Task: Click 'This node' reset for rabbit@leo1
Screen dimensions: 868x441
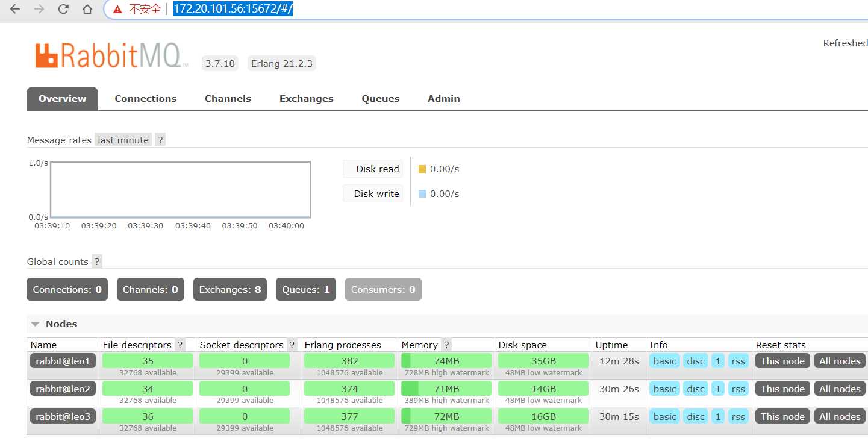Action: [x=782, y=361]
